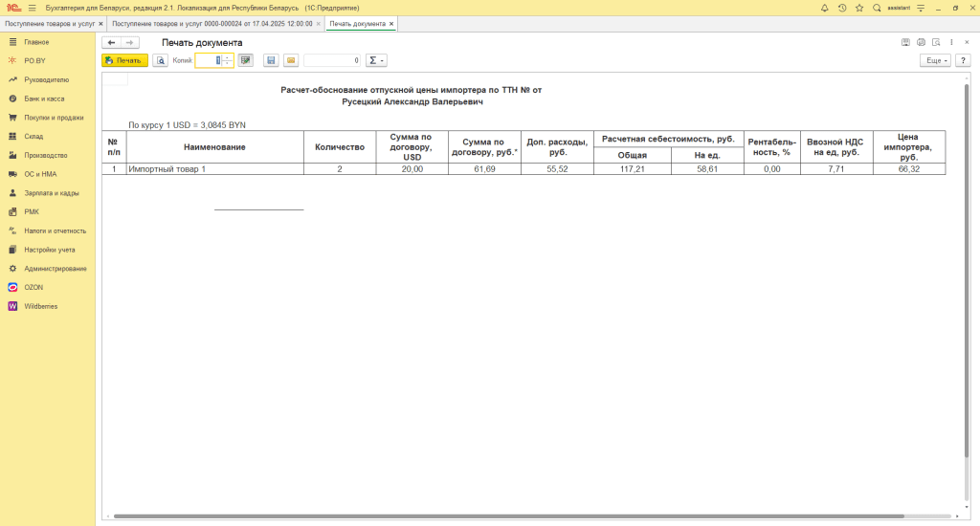980x526 pixels.
Task: Click the Руководителю chart icon
Action: (12, 80)
